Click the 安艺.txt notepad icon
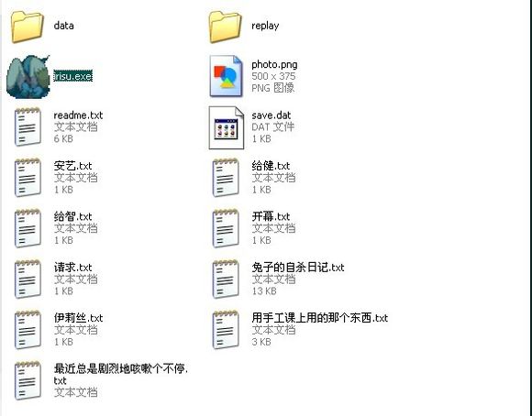532x416 pixels. (x=28, y=178)
